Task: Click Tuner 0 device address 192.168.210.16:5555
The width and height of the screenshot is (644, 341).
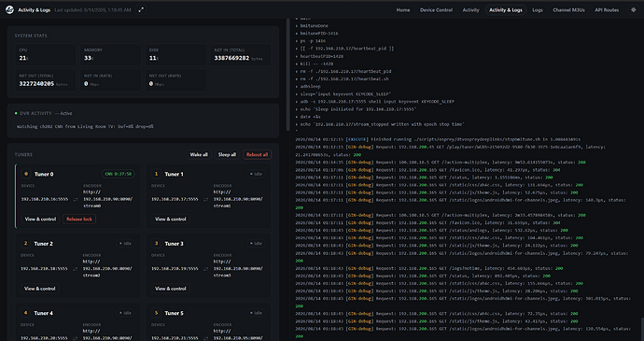Action: coord(45,199)
